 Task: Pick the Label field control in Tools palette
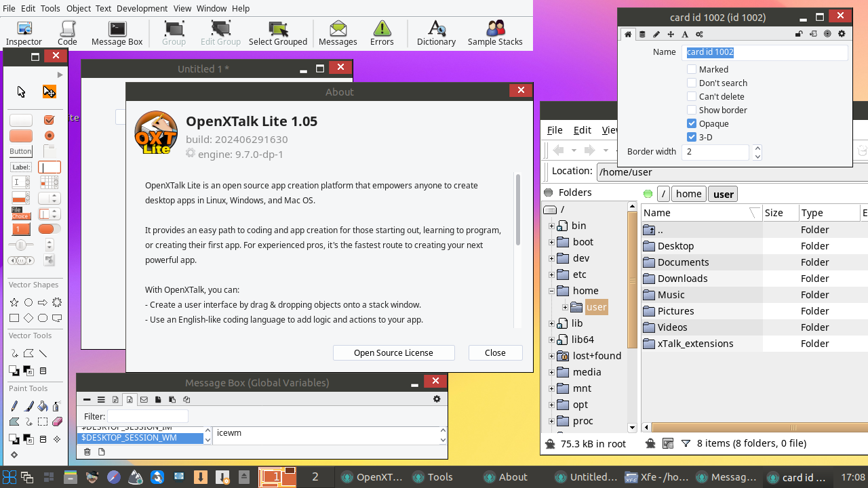coord(21,167)
